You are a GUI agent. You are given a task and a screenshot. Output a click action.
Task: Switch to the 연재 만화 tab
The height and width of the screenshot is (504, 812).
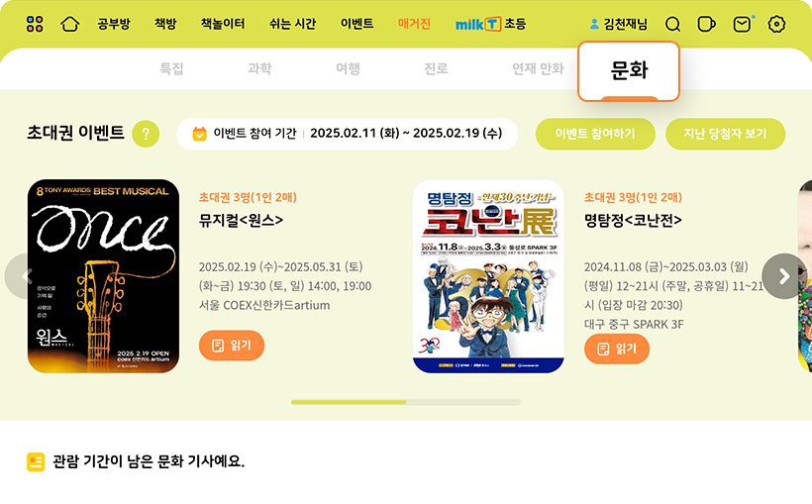pos(538,68)
